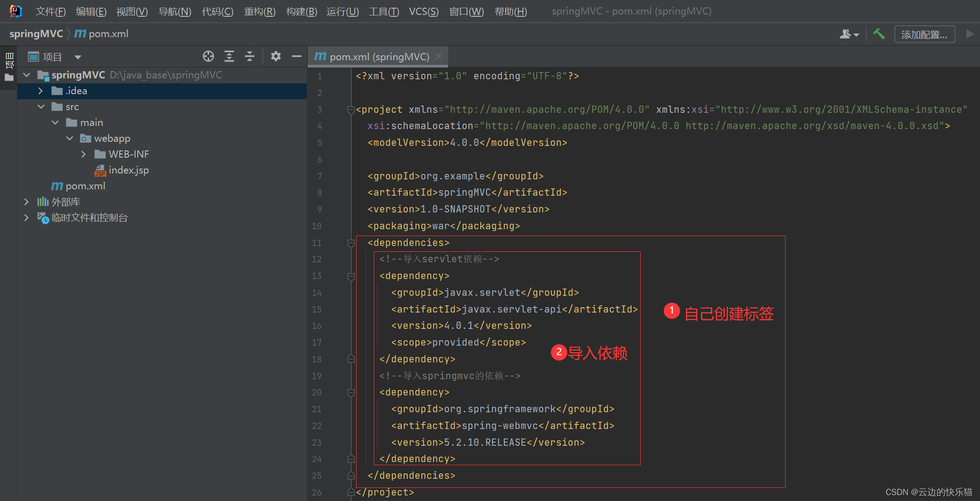Click the run play arrow icon
980x501 pixels.
970,34
